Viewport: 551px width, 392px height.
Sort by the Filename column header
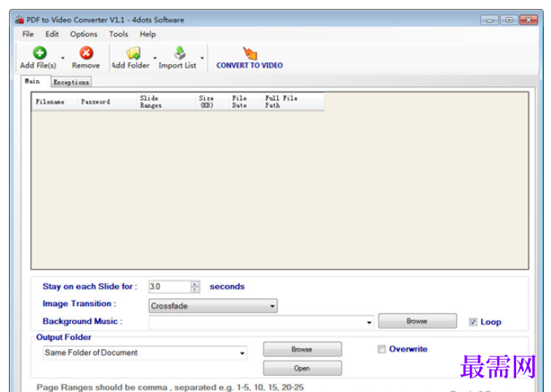coord(54,102)
